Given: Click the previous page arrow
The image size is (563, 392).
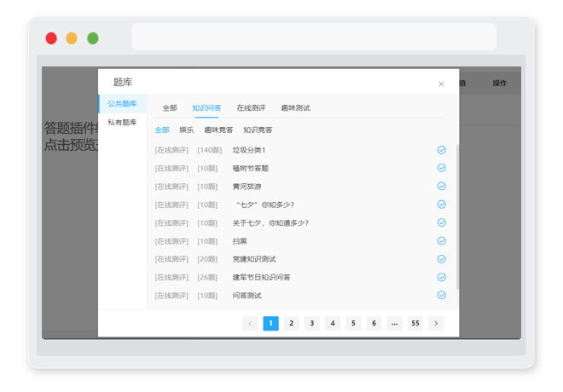Looking at the screenshot, I should coord(250,323).
